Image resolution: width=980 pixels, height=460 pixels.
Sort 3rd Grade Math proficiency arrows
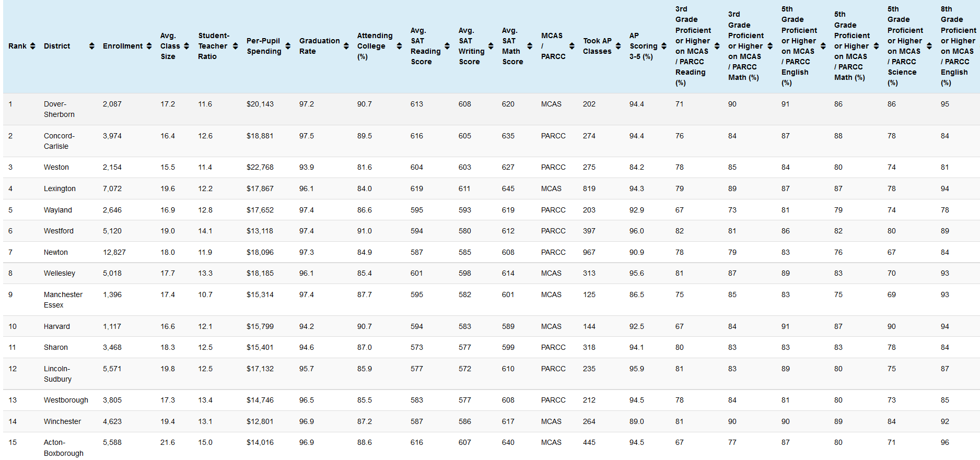pyautogui.click(x=770, y=46)
